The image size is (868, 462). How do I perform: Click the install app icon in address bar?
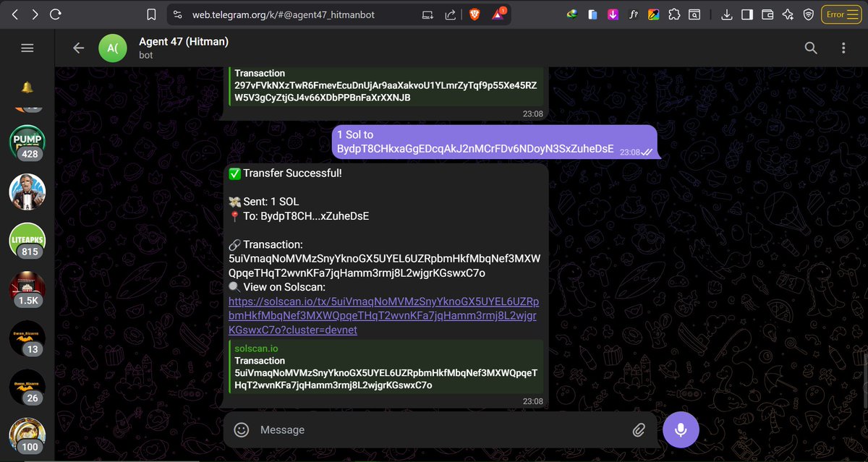(x=427, y=14)
